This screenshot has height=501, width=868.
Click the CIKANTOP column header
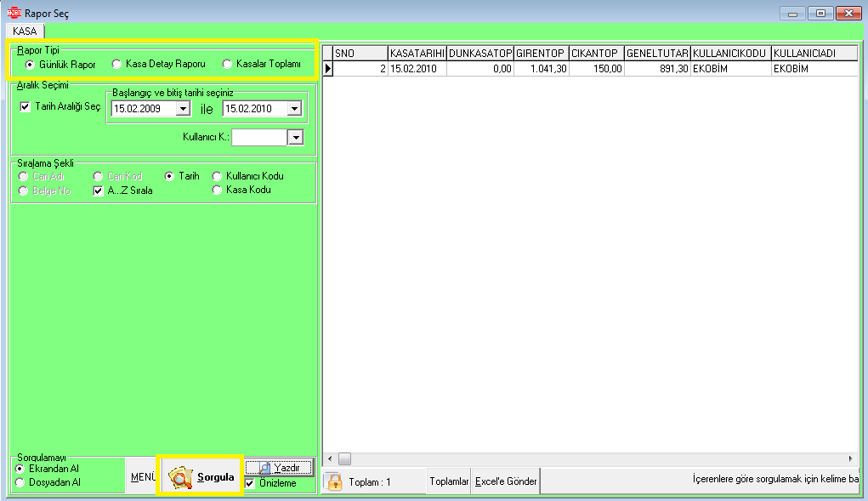pos(597,53)
